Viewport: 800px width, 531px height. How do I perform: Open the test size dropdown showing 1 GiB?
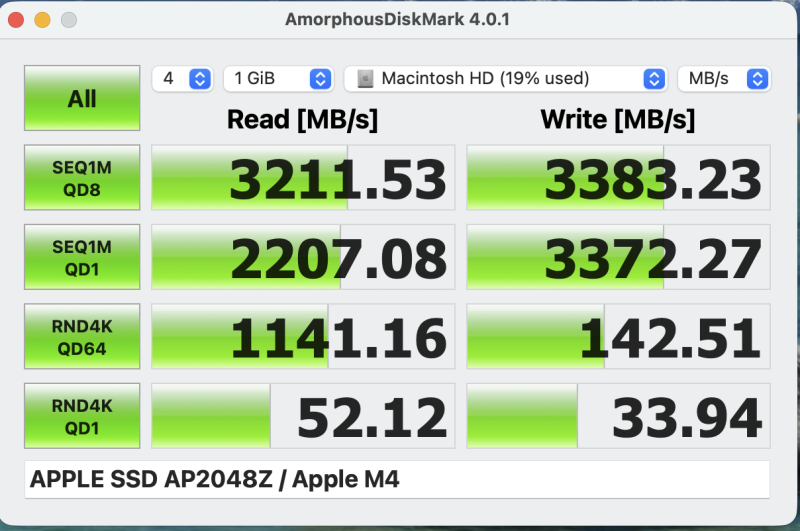(x=279, y=79)
